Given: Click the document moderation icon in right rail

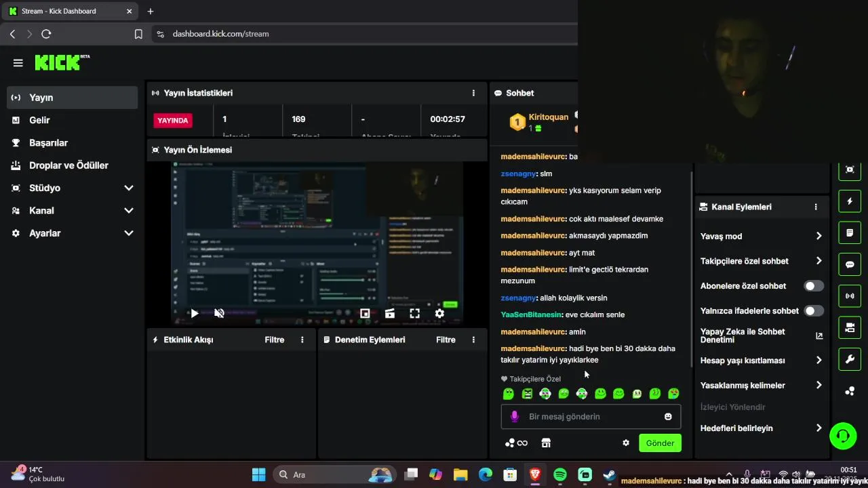Looking at the screenshot, I should [850, 233].
